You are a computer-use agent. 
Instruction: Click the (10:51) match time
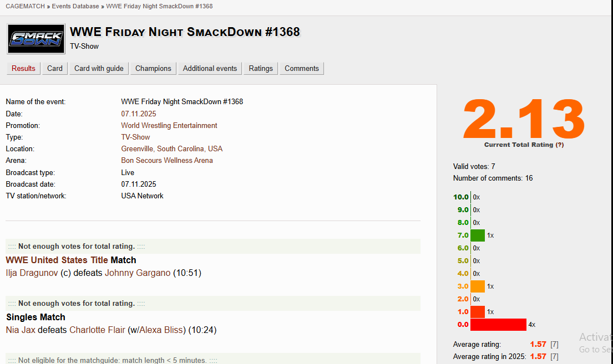click(x=187, y=273)
